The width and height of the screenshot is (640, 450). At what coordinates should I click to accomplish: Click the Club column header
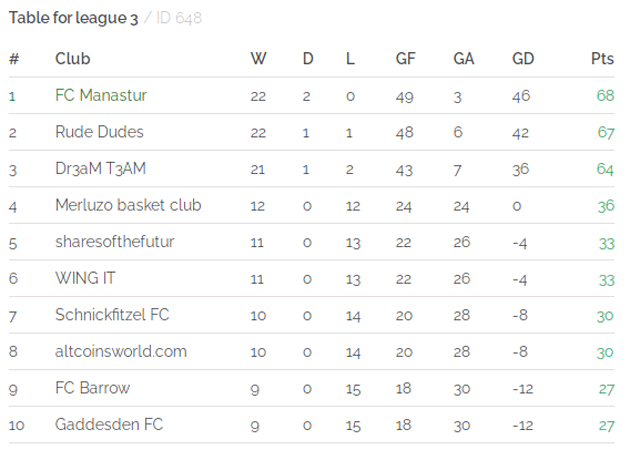click(x=73, y=59)
